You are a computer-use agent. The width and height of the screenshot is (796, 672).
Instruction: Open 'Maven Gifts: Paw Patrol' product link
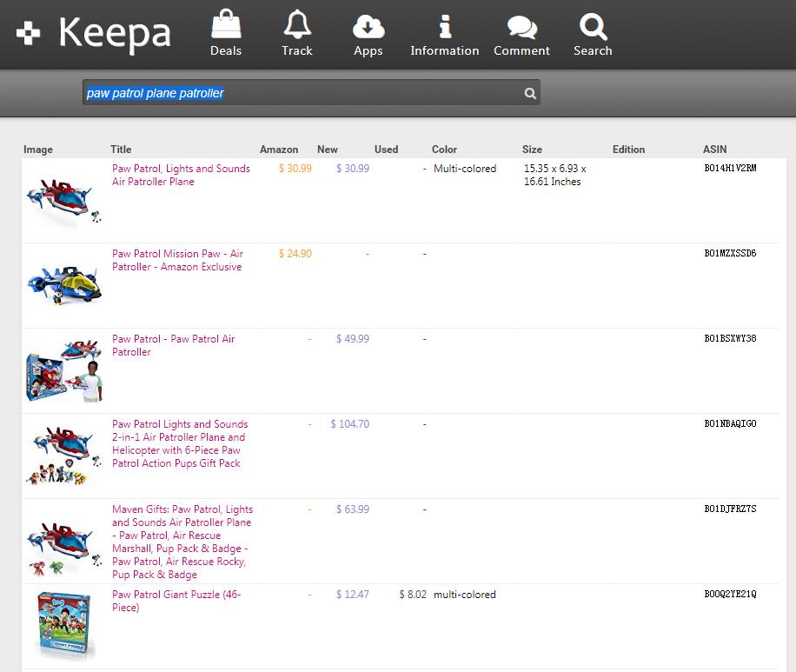[182, 542]
